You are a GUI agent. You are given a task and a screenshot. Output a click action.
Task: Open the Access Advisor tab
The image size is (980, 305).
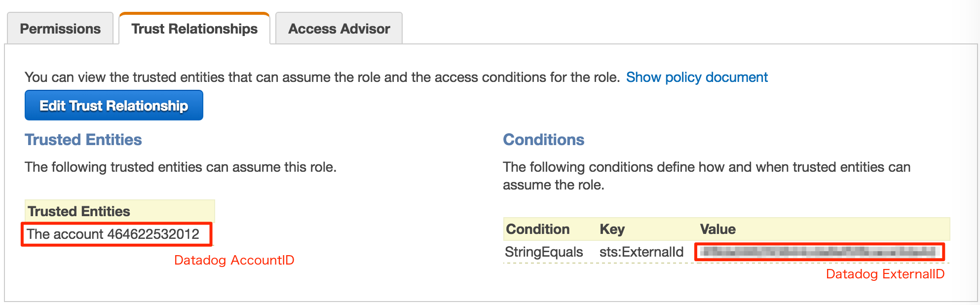tap(339, 29)
